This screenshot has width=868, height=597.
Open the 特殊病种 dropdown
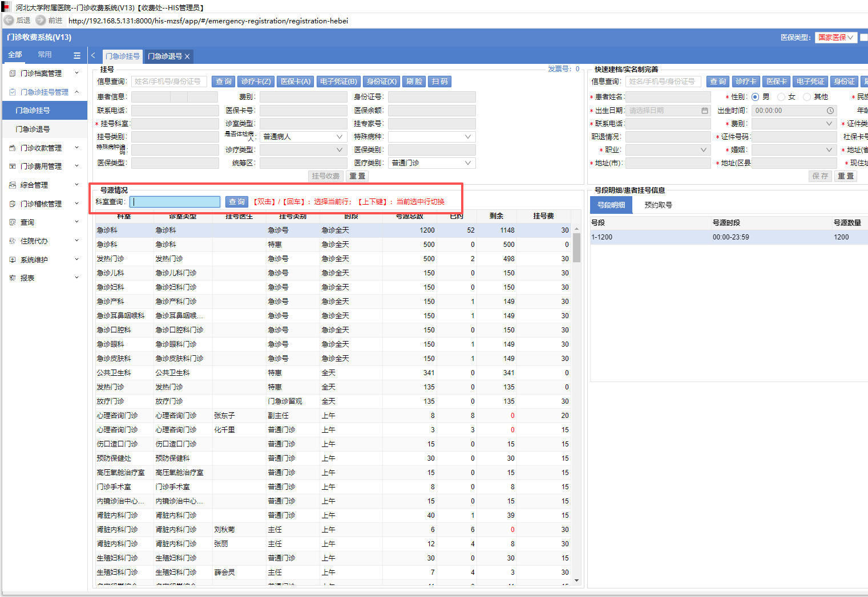coord(431,137)
